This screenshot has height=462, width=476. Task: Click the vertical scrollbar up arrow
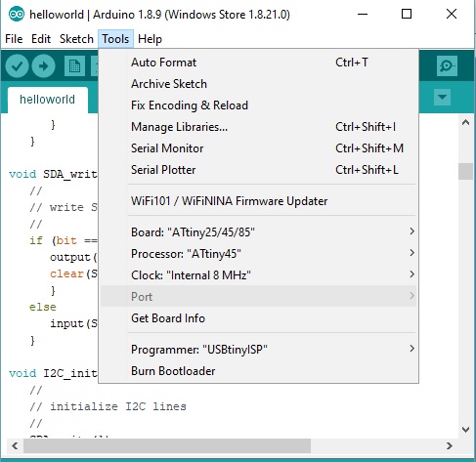(465, 123)
